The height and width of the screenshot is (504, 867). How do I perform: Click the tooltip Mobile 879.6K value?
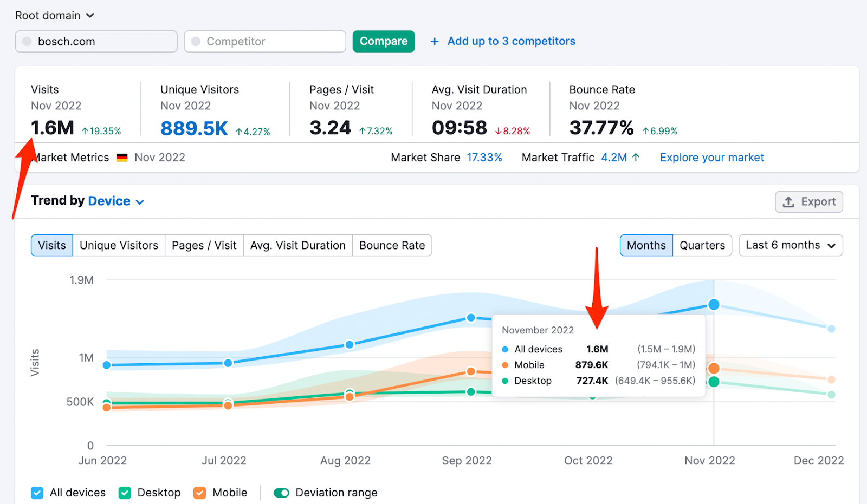[592, 365]
